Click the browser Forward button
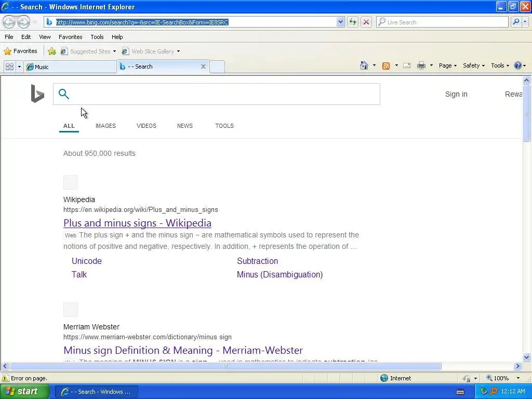The width and height of the screenshot is (532, 399). point(23,22)
